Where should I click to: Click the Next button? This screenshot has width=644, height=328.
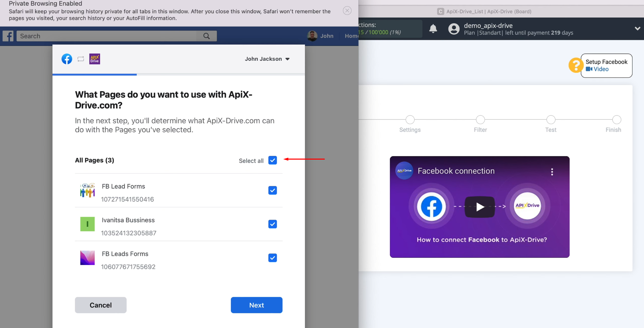[x=256, y=305]
